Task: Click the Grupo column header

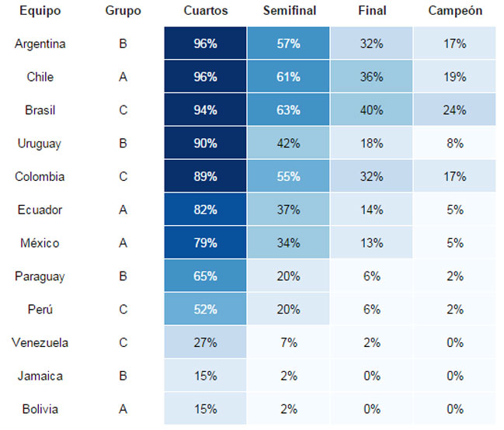Action: coord(123,11)
